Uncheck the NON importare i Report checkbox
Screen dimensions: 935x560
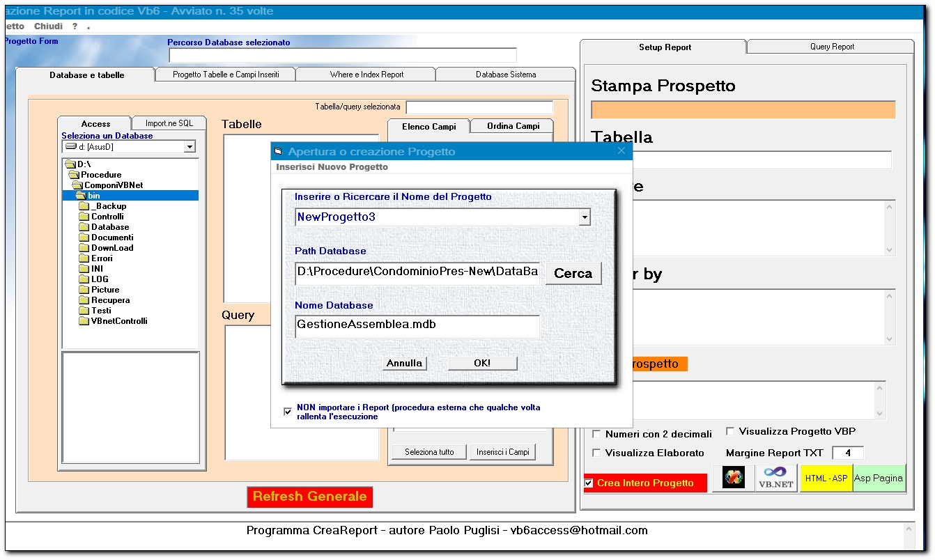click(288, 412)
